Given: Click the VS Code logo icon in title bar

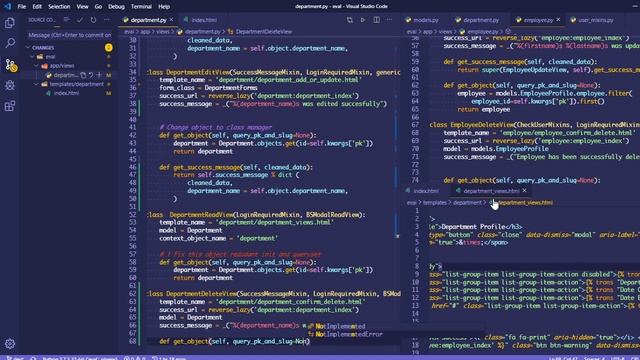Looking at the screenshot, I should pyautogui.click(x=7, y=6).
